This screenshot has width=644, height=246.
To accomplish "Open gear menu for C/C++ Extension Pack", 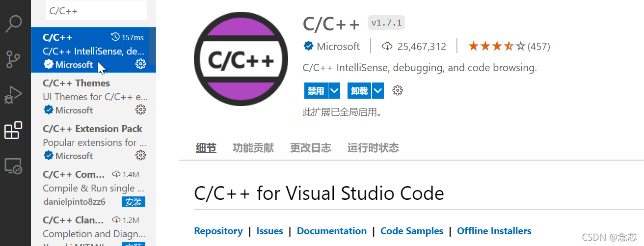I will tap(140, 156).
